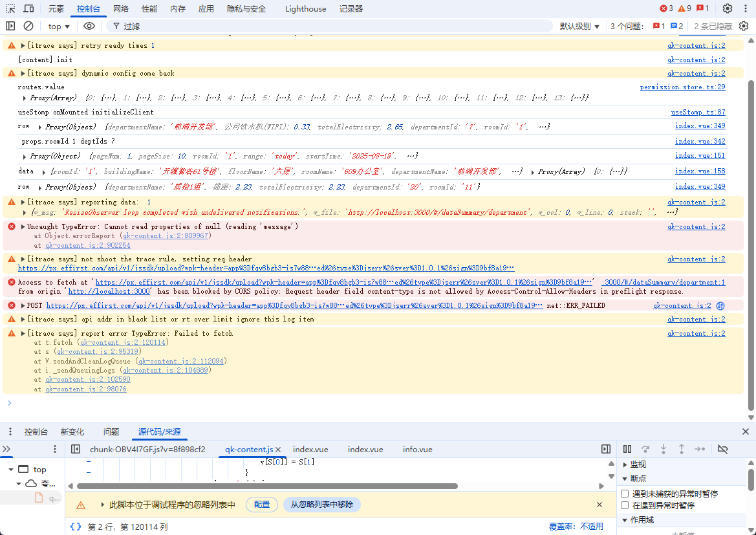Collapse the Breakpoints section
The image size is (756, 535).
pyautogui.click(x=625, y=479)
